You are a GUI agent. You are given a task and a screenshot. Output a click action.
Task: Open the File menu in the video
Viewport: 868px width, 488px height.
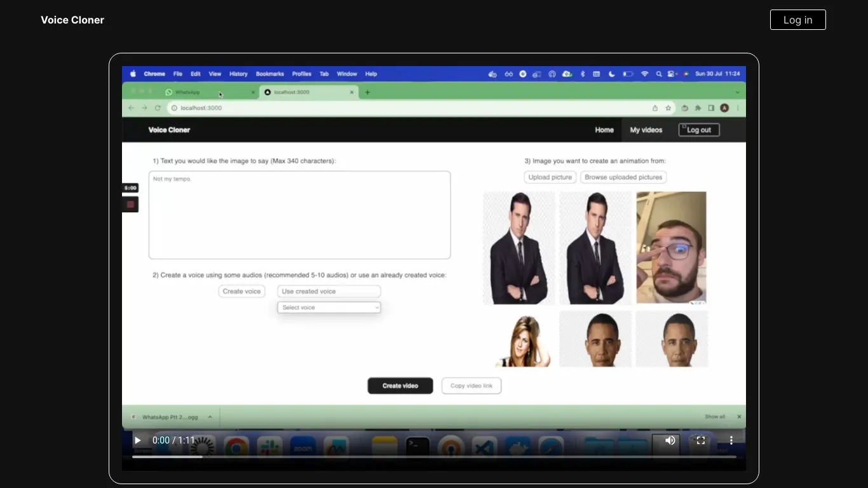click(178, 74)
